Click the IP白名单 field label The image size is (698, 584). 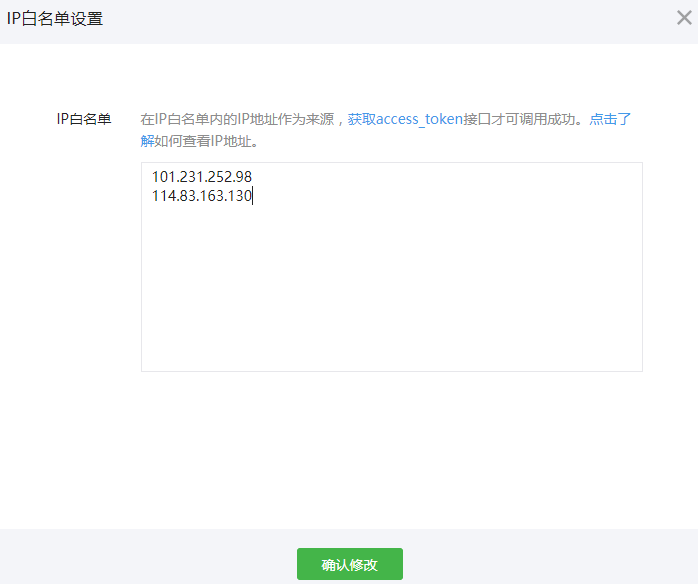click(84, 119)
